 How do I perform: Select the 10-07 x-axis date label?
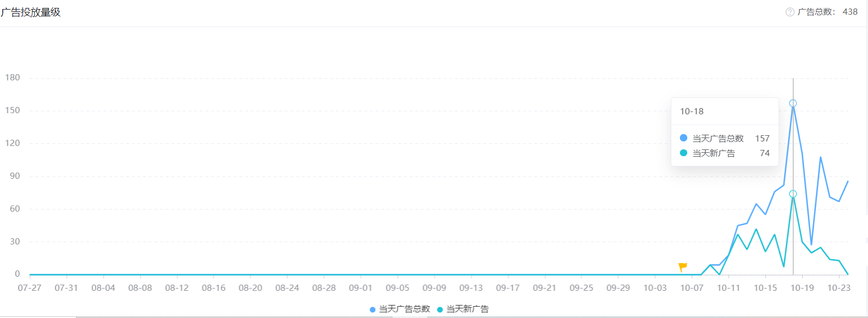[x=691, y=287]
